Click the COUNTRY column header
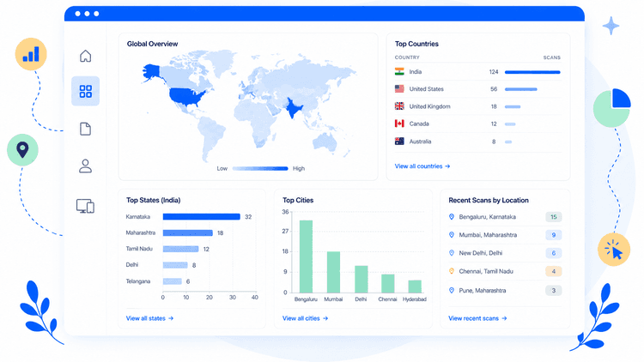 [x=407, y=57]
